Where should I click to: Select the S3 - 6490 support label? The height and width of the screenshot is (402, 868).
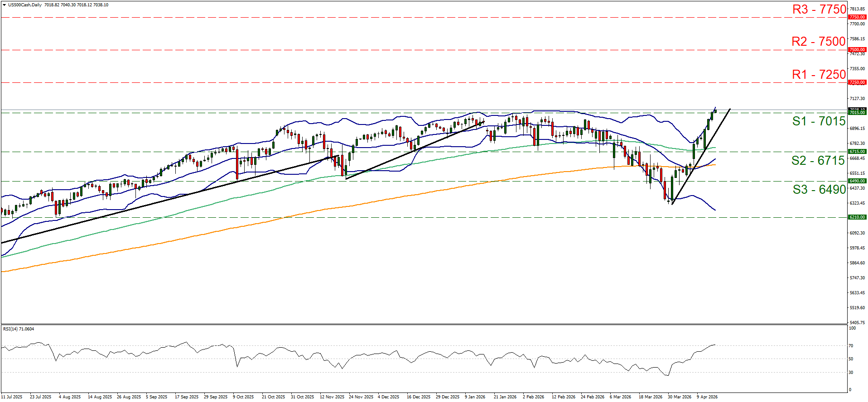819,190
